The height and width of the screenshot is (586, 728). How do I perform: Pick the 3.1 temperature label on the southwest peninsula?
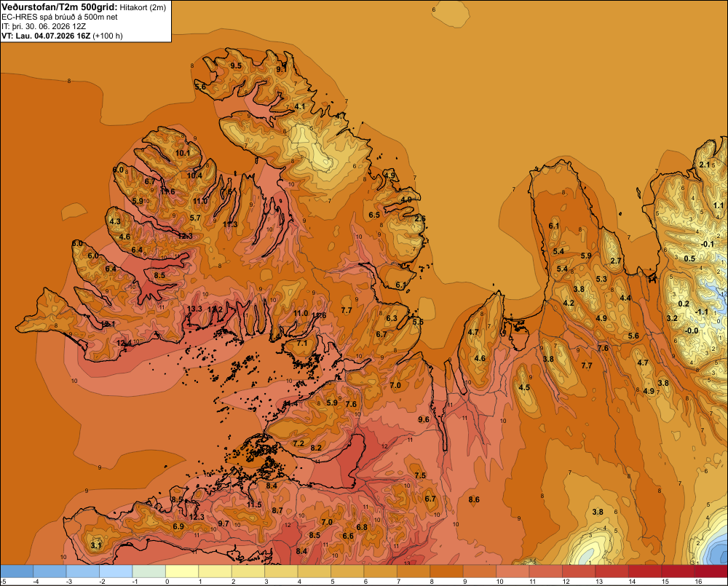pos(96,545)
